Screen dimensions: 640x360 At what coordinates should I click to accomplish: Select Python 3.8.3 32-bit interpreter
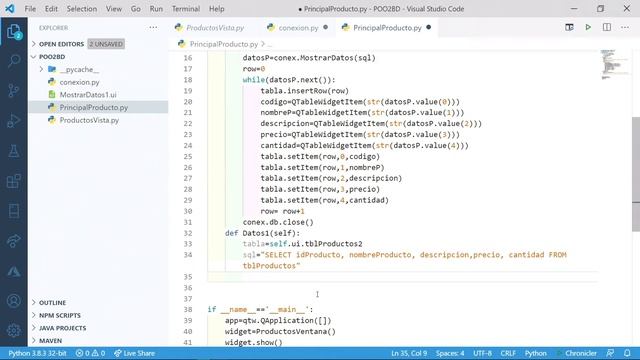pos(37,353)
